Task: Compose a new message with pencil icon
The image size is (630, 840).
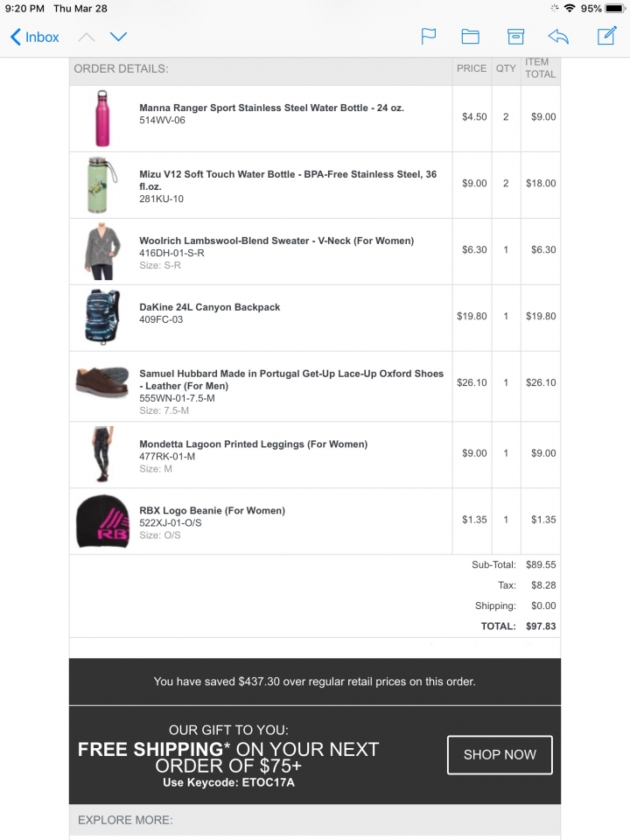Action: click(607, 36)
